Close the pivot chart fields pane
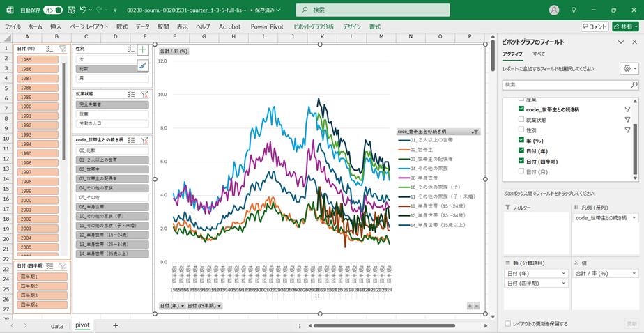This screenshot has height=333, width=644. [634, 42]
